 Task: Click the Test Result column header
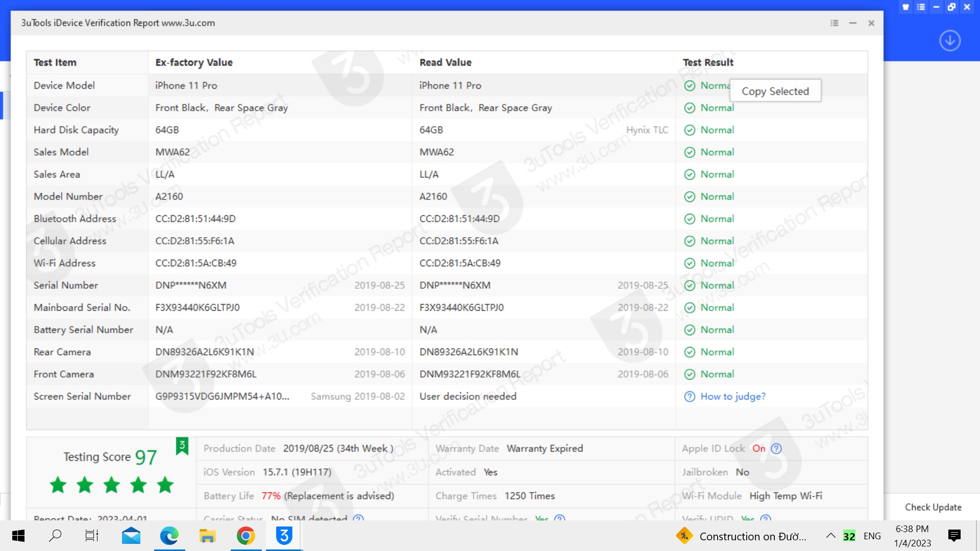[x=708, y=62]
